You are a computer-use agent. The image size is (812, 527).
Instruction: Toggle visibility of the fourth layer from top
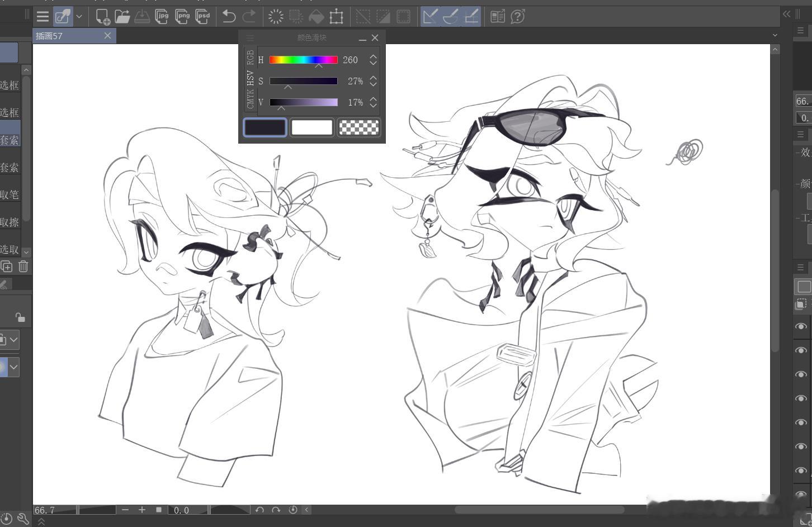click(801, 398)
